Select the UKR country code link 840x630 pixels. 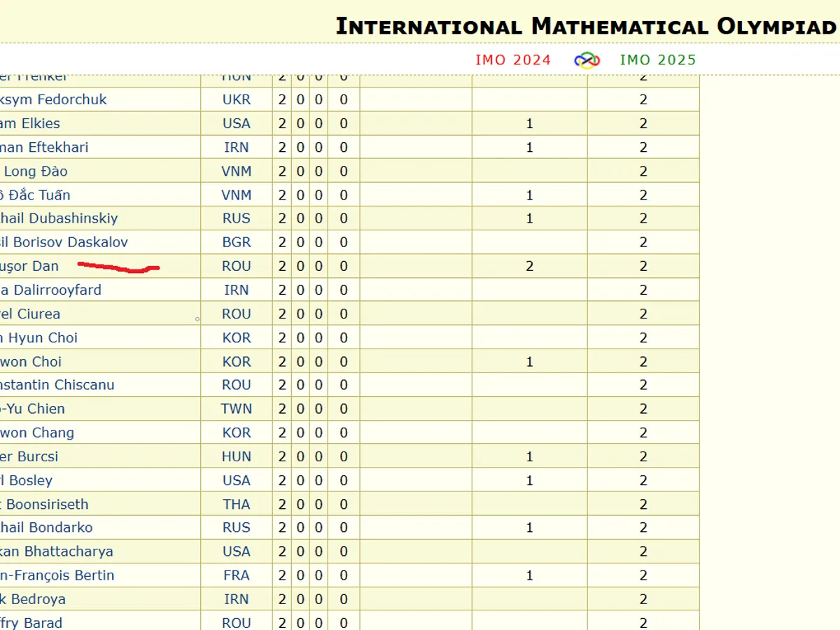point(236,99)
